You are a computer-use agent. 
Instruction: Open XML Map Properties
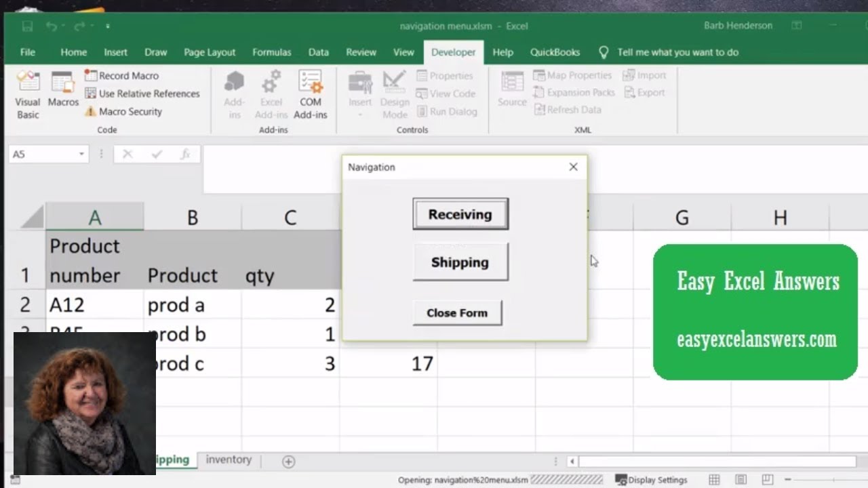(572, 75)
